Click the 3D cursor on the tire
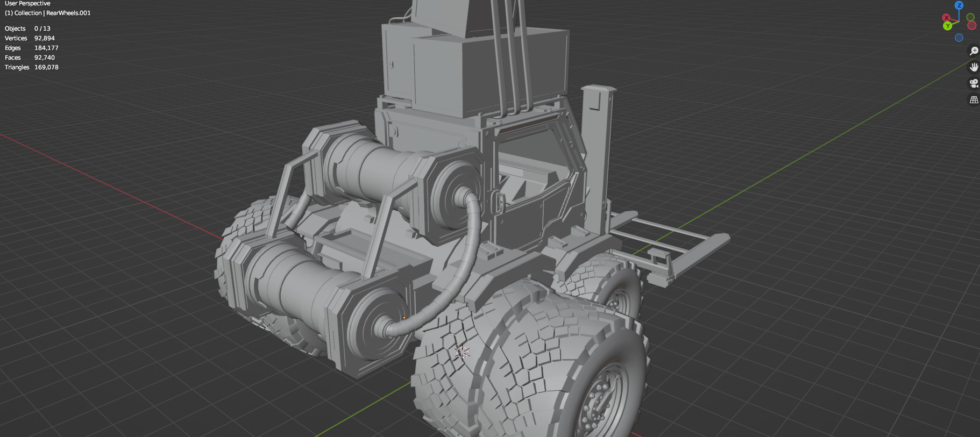The width and height of the screenshot is (980, 437). [x=462, y=353]
